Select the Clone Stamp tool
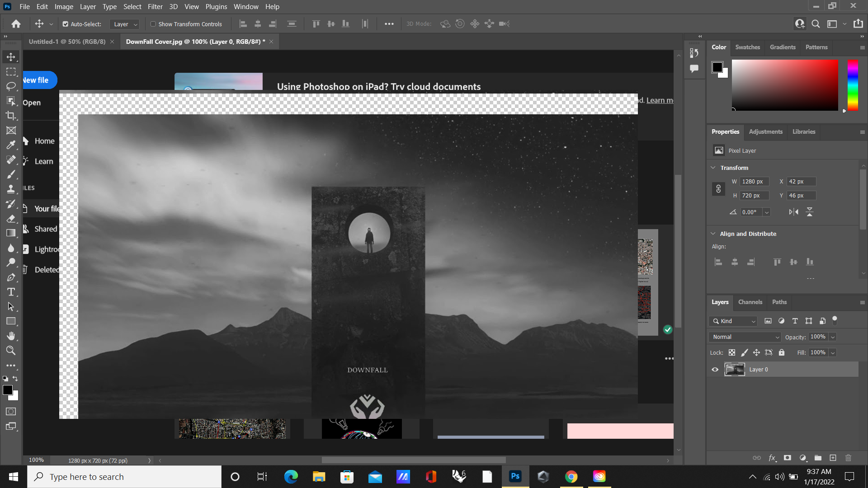This screenshot has height=488, width=868. pyautogui.click(x=11, y=189)
